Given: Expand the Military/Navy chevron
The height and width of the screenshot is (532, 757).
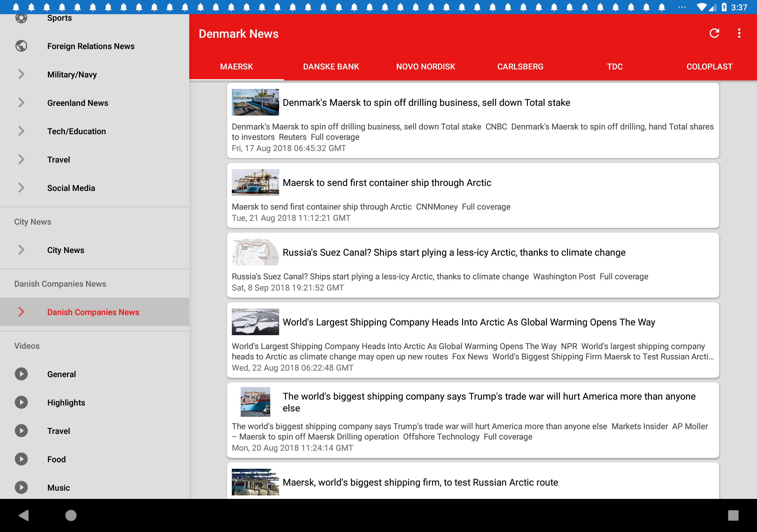Looking at the screenshot, I should point(21,74).
